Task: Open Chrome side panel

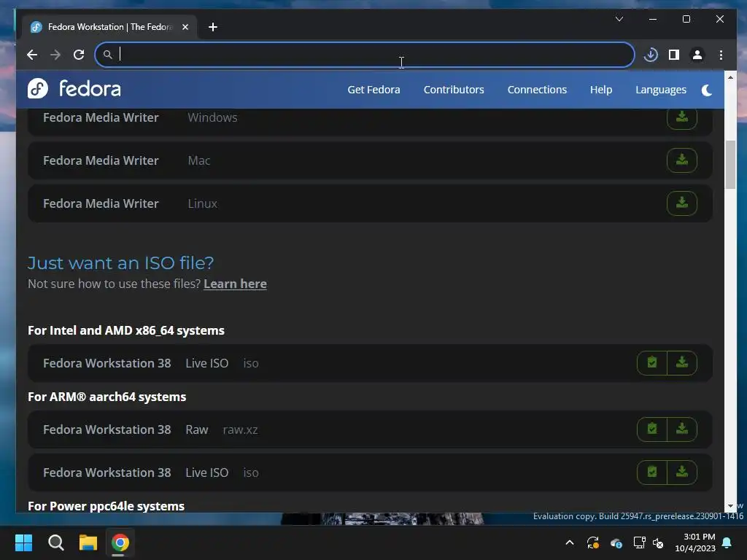Action: [x=673, y=55]
